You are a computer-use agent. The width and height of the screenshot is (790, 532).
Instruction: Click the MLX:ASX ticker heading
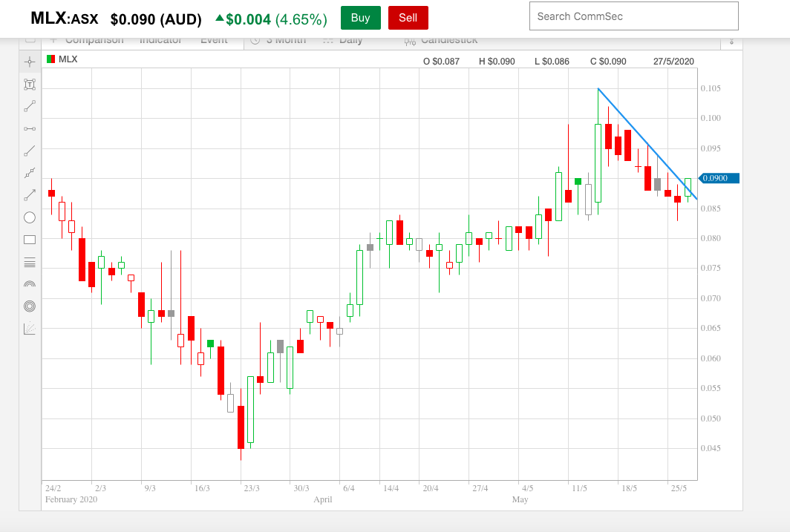click(65, 18)
